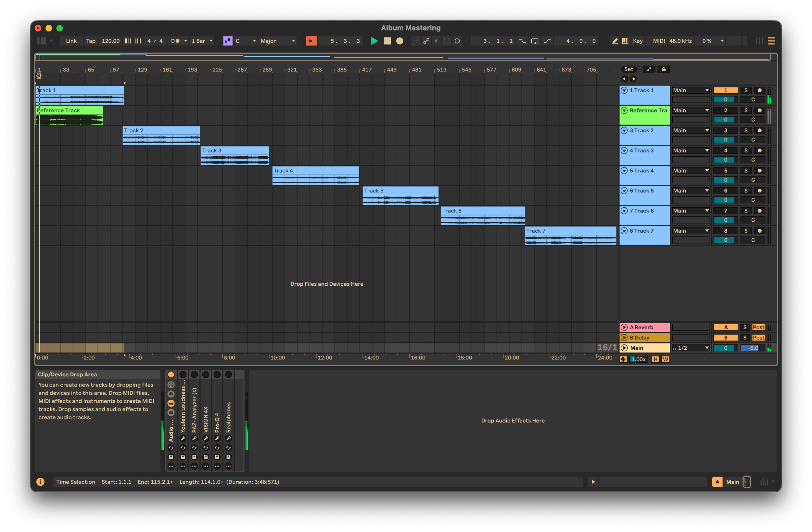Viewport: 812px width, 532px height.
Task: Open Track 2's Main output routing dropdown
Action: coord(691,130)
